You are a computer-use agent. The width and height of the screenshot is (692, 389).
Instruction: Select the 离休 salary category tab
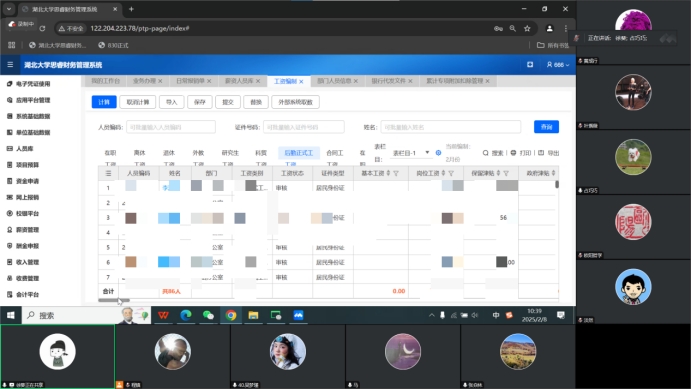(139, 153)
